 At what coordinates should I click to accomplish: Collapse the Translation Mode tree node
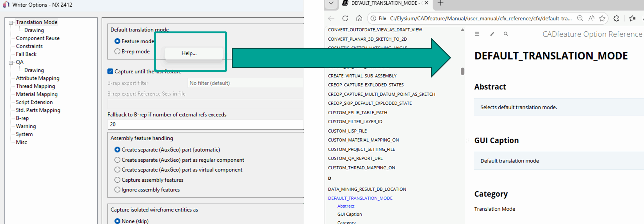[x=11, y=23]
